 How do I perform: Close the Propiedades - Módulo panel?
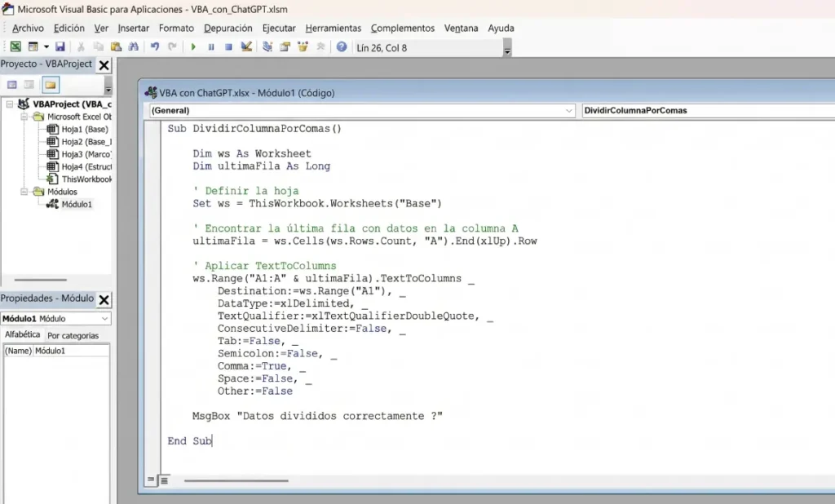tap(104, 299)
